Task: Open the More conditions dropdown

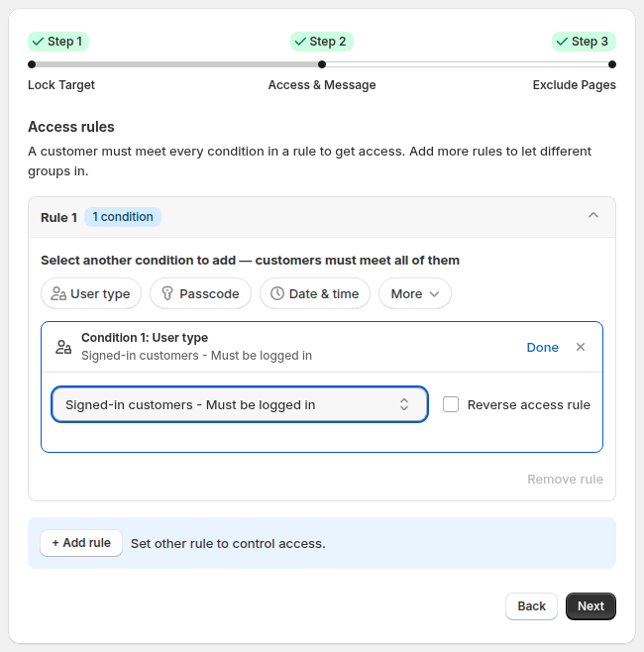Action: pos(415,293)
